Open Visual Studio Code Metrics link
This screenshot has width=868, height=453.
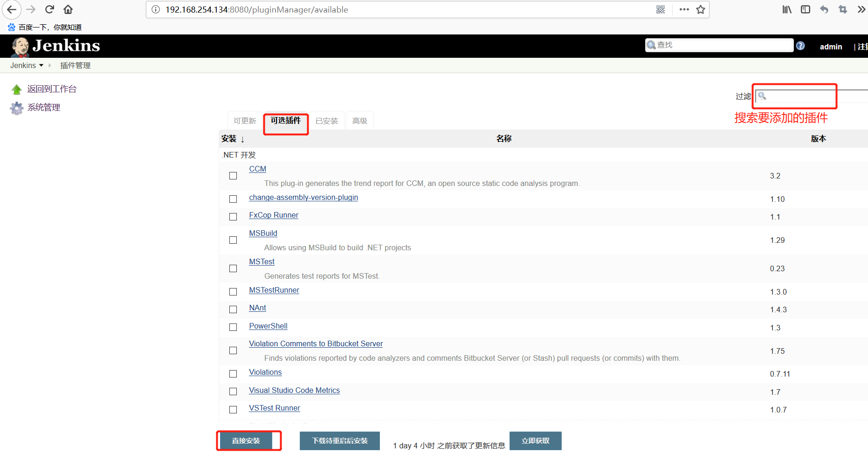point(294,391)
